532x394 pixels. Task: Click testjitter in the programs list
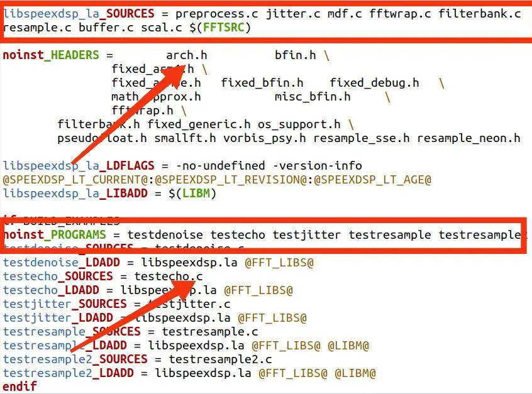306,235
